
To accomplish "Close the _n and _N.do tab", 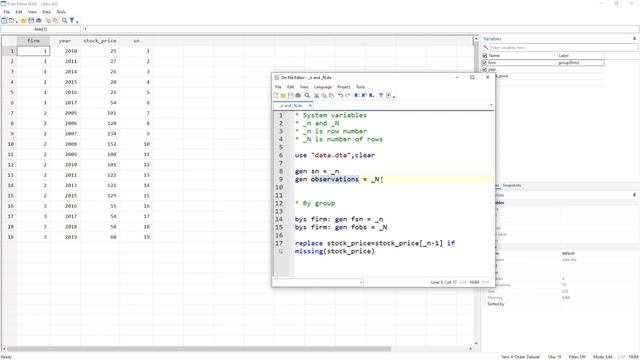I will (310, 106).
